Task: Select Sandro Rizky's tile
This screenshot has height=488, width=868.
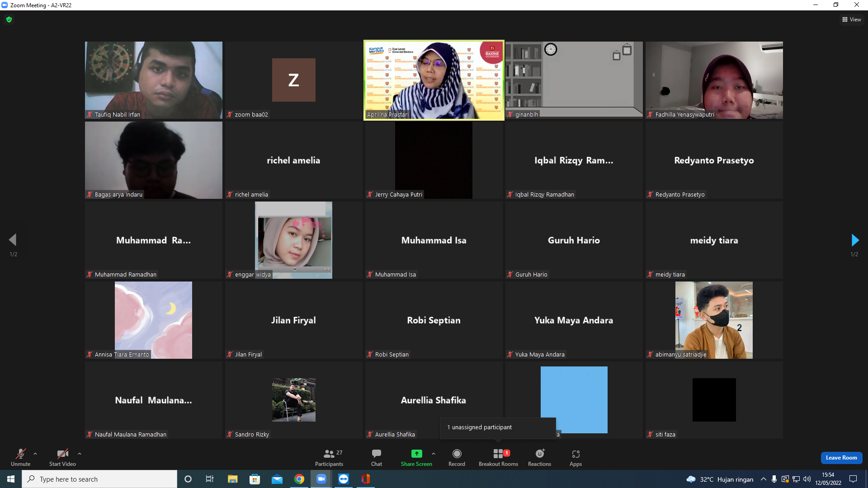Action: coord(294,400)
